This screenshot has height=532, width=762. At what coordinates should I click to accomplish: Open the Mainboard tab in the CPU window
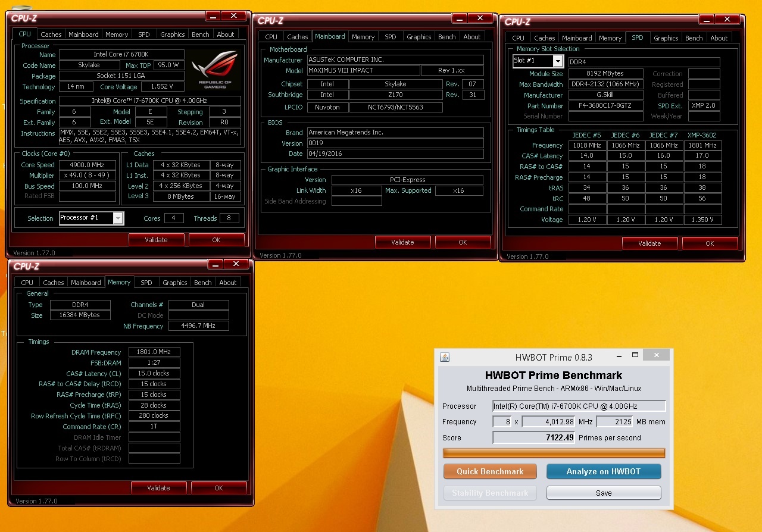pyautogui.click(x=83, y=35)
